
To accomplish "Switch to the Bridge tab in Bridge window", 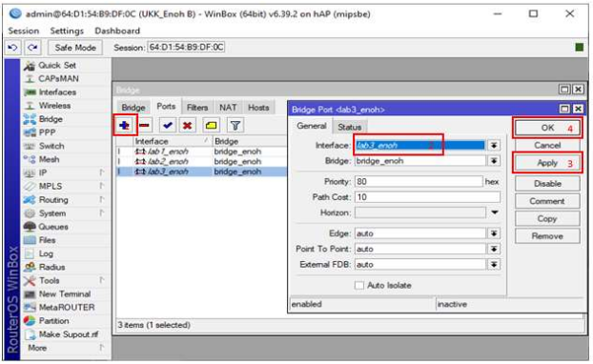I will coord(133,108).
